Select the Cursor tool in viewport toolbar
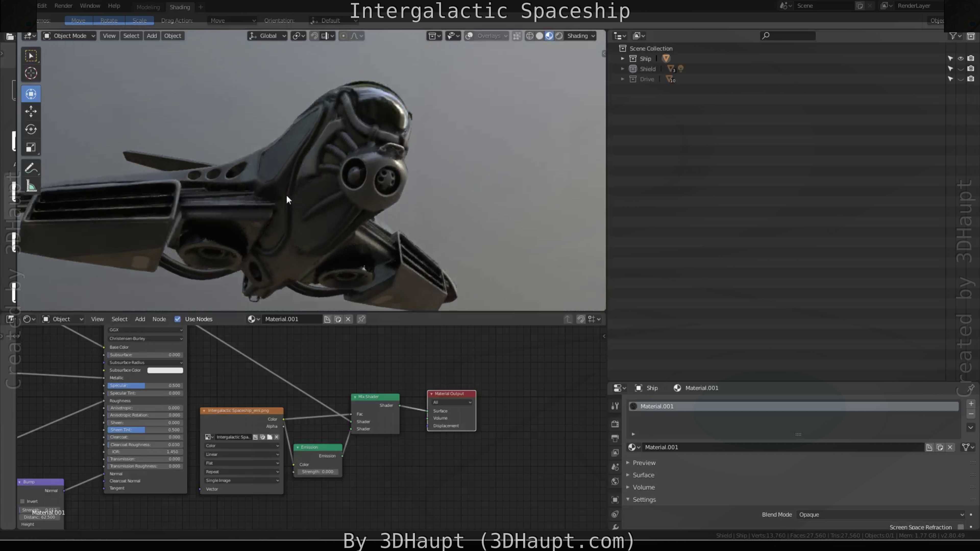This screenshot has width=980, height=551. coord(31,73)
